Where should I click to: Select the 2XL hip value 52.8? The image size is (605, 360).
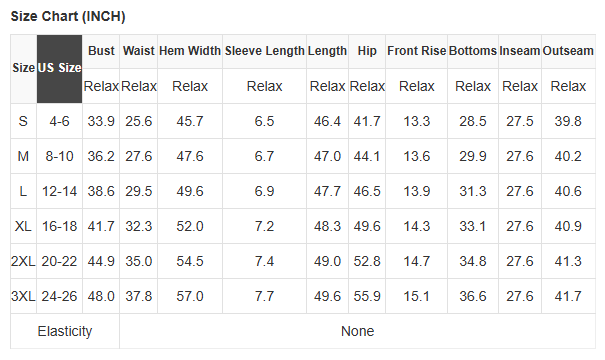[x=367, y=261]
